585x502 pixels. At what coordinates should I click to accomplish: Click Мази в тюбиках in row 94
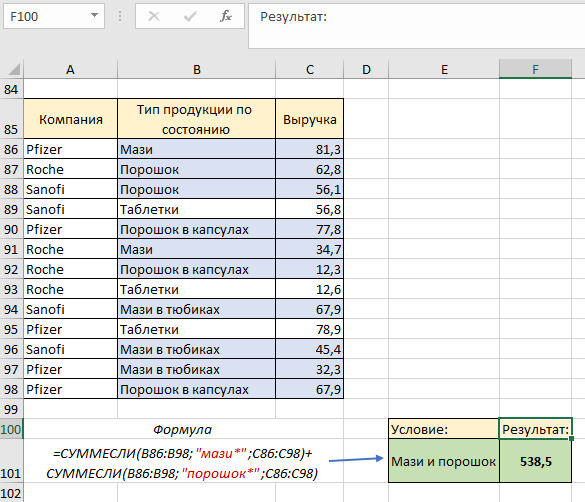point(197,309)
